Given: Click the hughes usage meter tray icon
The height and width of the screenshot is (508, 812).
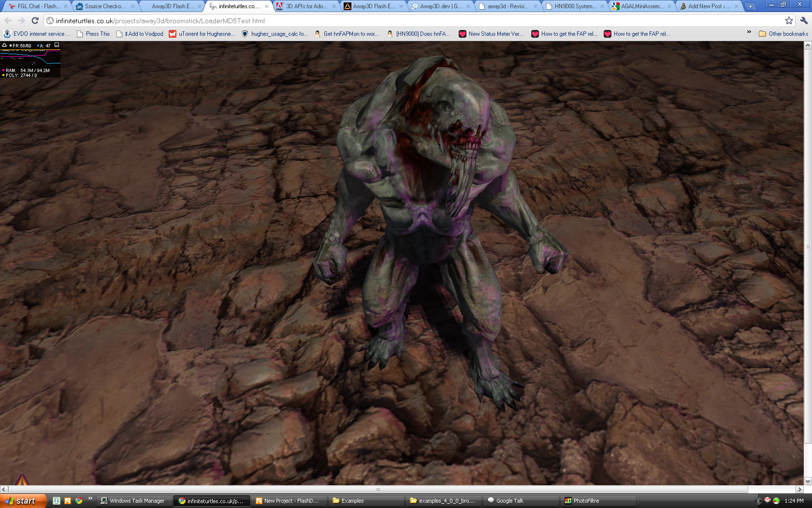Looking at the screenshot, I should (x=777, y=501).
